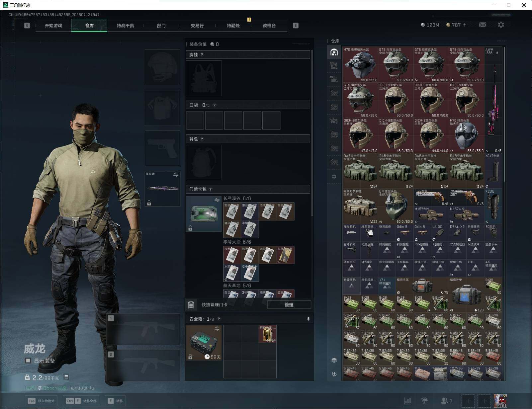The height and width of the screenshot is (409, 532).
Task: Switch to the 交易行 tab
Action: 197,26
